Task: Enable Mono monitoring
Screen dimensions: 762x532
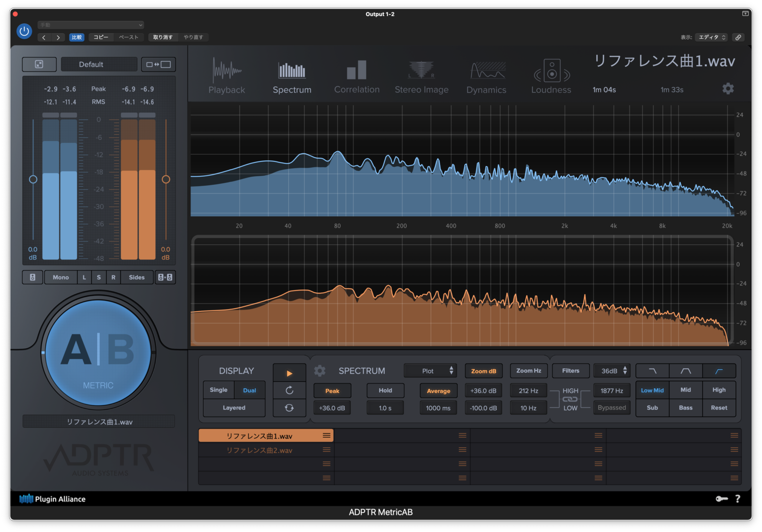Action: [x=60, y=277]
